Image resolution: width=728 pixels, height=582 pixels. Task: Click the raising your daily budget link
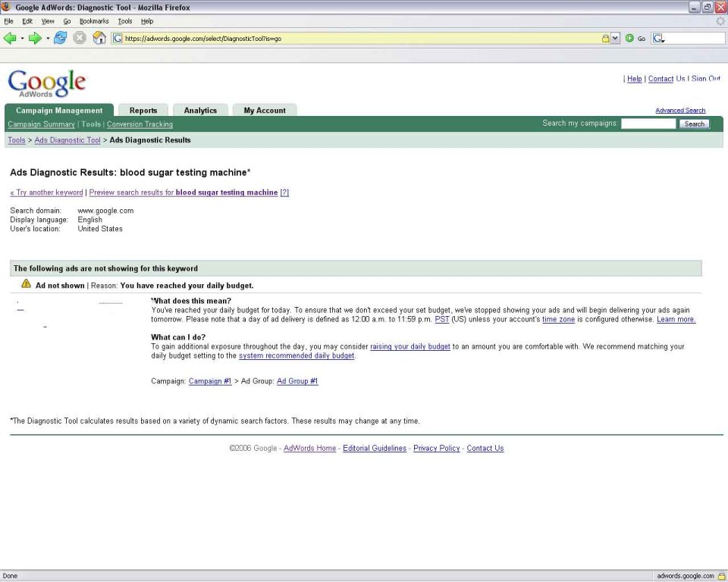[410, 346]
